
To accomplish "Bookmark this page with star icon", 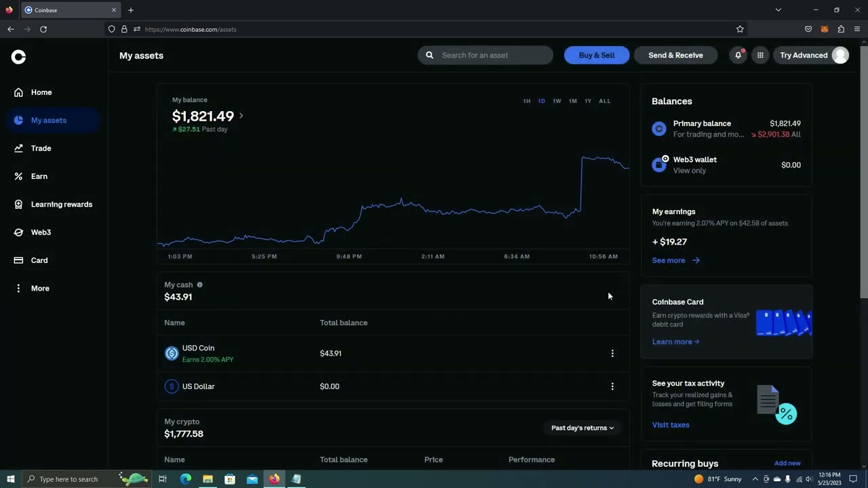I will pyautogui.click(x=740, y=29).
